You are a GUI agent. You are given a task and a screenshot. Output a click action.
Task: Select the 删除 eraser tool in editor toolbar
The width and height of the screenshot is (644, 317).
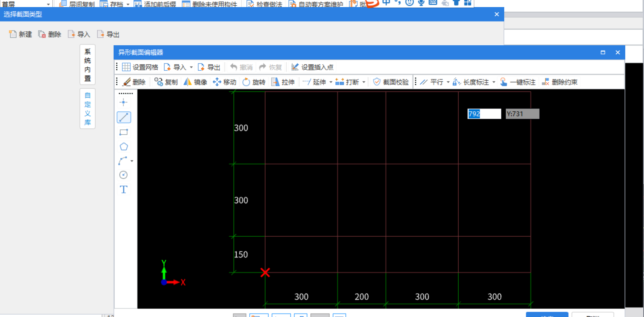[x=134, y=82]
